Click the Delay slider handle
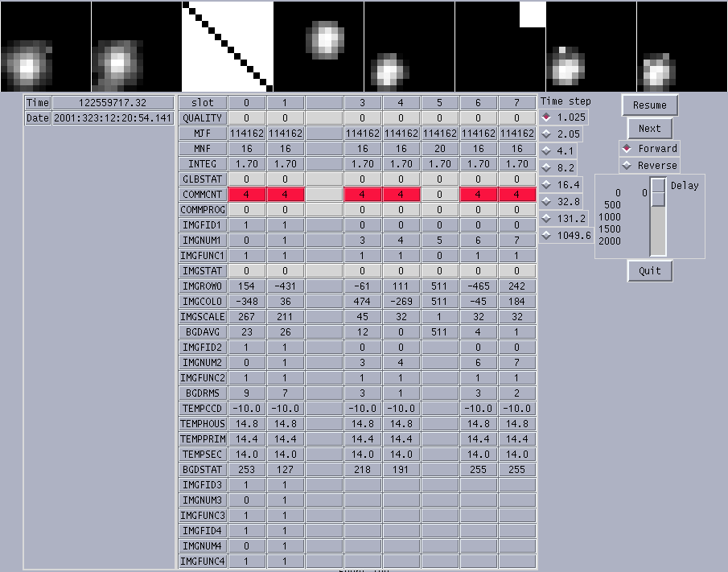 (x=658, y=192)
